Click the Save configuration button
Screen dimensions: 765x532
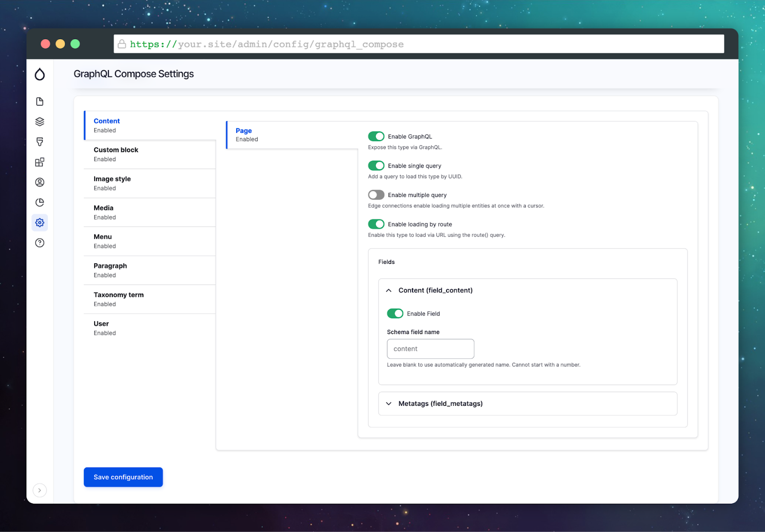[123, 477]
